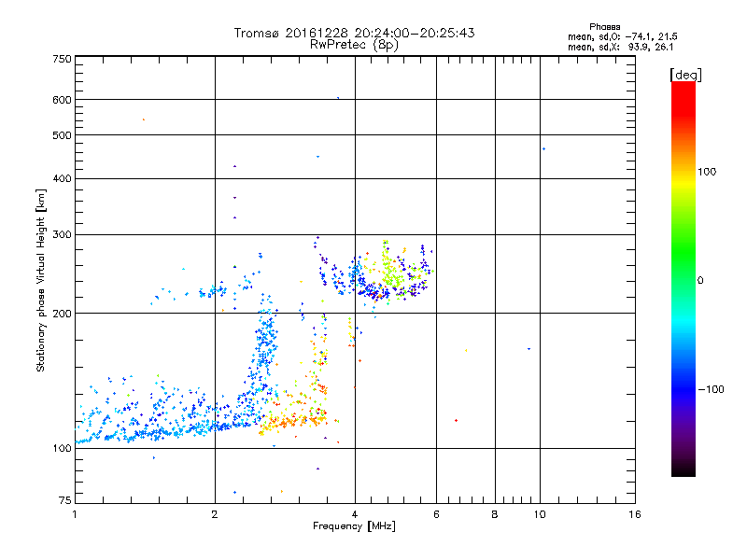Image resolution: width=747 pixels, height=560 pixels.
Task: Click the x-axis label '16'
Action: (x=635, y=514)
